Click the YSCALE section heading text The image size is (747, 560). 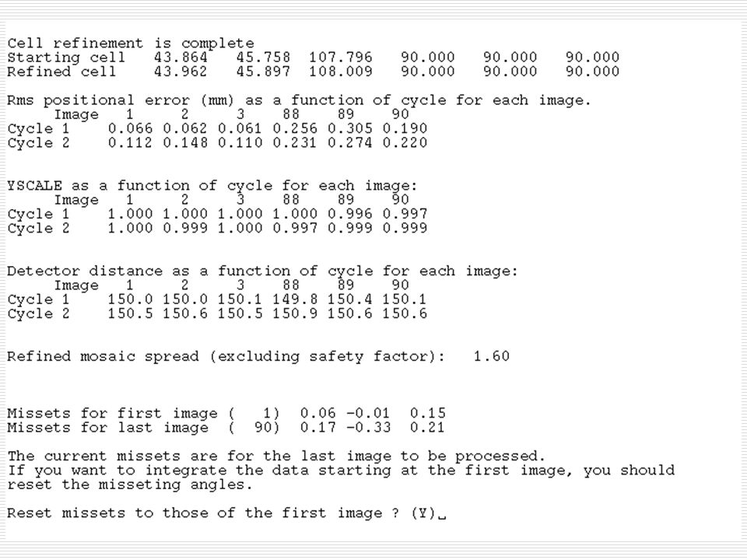212,186
